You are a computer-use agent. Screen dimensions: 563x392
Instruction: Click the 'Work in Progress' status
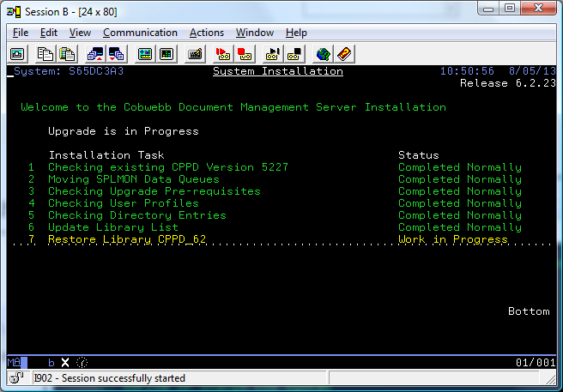click(x=453, y=239)
